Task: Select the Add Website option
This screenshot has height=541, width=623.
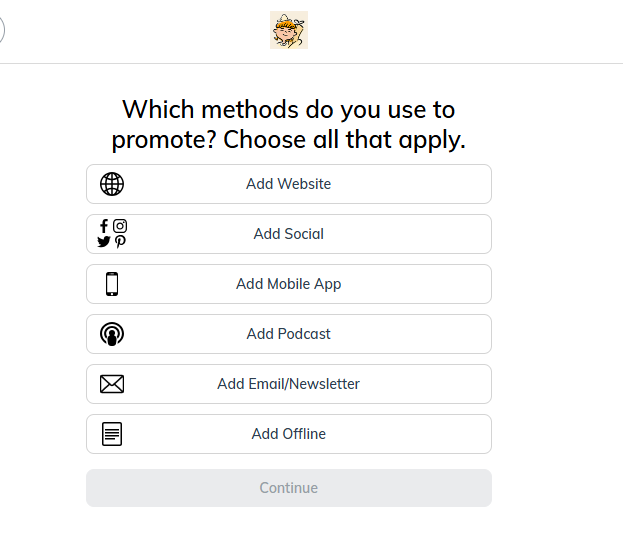Action: pyautogui.click(x=288, y=184)
